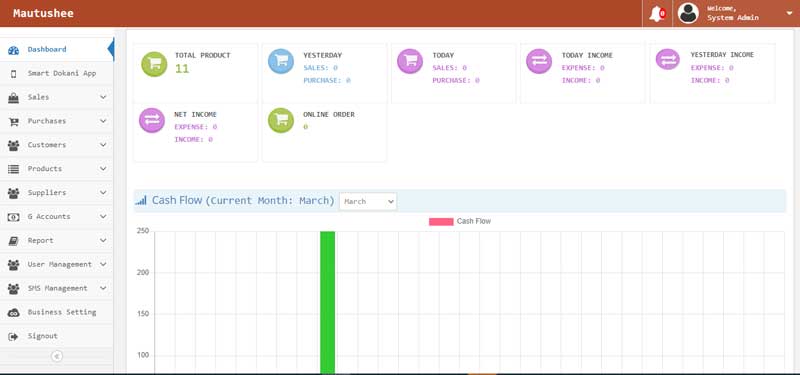Image resolution: width=800 pixels, height=375 pixels.
Task: Click the Net Income exchange icon
Action: click(152, 120)
